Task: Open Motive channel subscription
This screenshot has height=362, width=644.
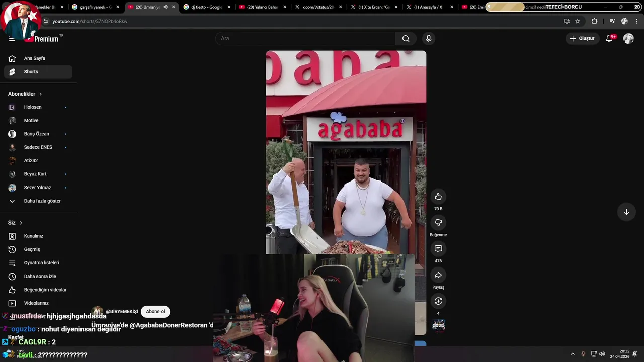Action: tap(38, 121)
